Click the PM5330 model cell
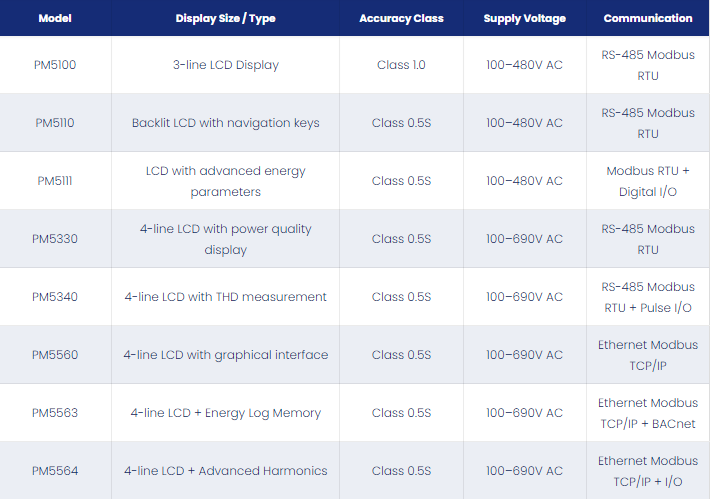 55,239
